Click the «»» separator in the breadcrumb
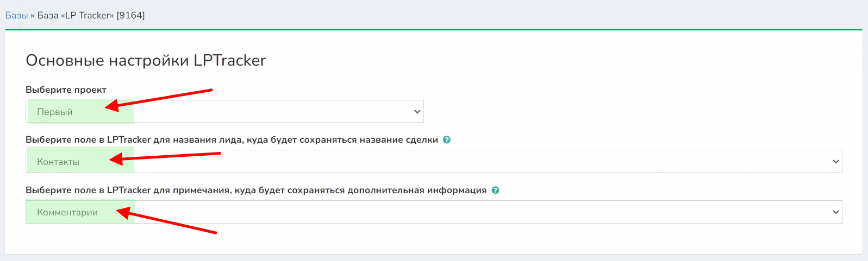This screenshot has height=261, width=868. click(x=33, y=16)
